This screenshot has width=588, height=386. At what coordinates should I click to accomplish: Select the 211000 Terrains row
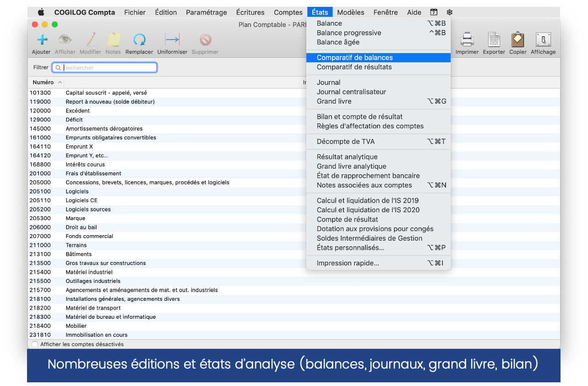point(294,245)
